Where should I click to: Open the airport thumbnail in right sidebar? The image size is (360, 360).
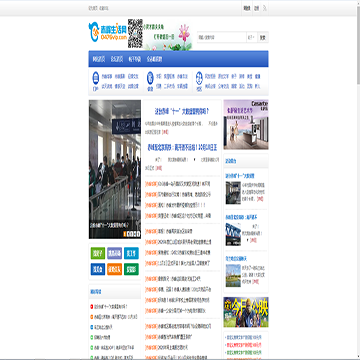tap(233, 193)
